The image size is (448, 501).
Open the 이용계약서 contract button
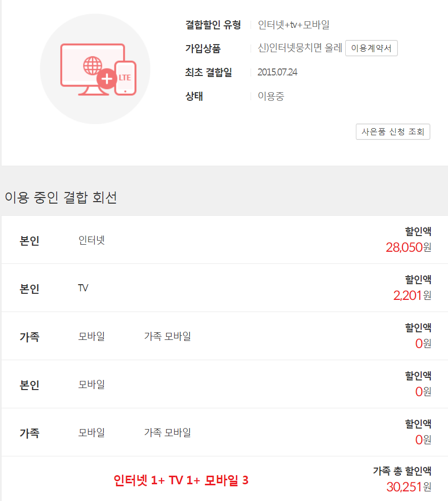371,49
